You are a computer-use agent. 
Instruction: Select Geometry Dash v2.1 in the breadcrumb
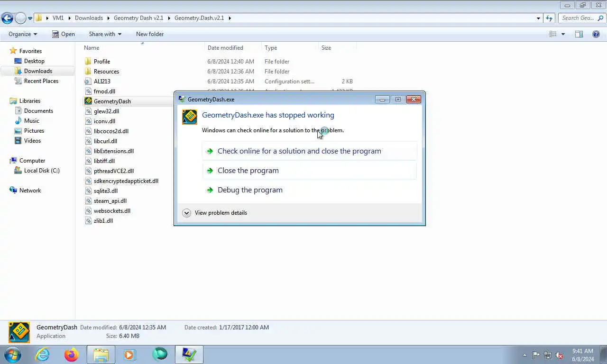[x=138, y=18]
